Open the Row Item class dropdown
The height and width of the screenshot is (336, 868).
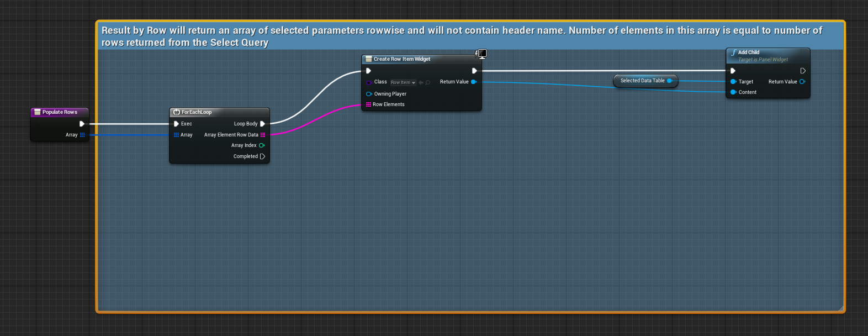[403, 82]
